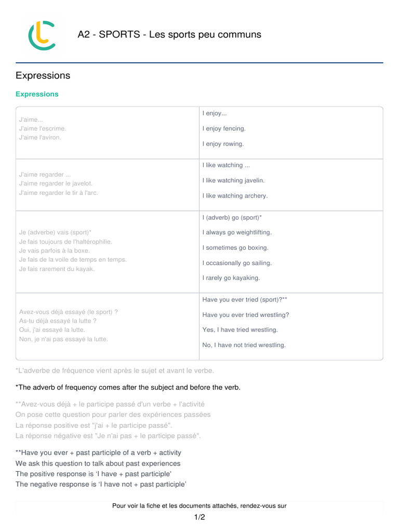Screen dimensions: 399x532
Task: Click the document title "A2 - SPORTS - Les sports peu communs"
Action: tap(169, 35)
